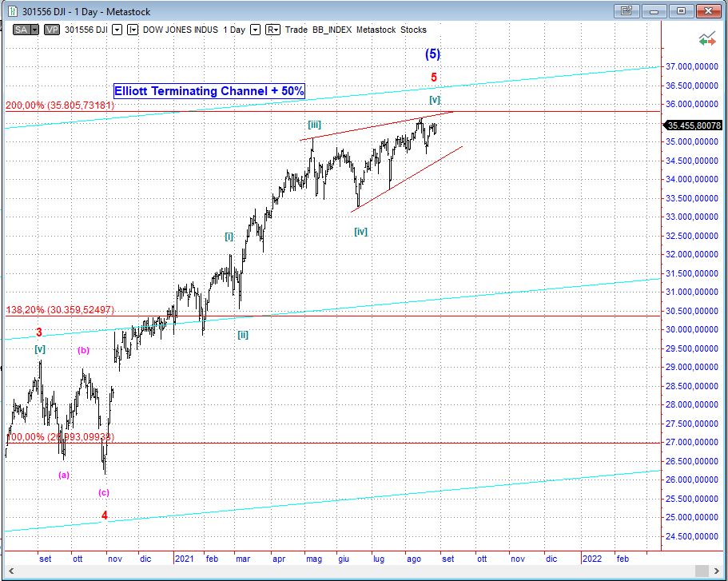
Task: Click the ago month label on time axis
Action: pyautogui.click(x=414, y=559)
